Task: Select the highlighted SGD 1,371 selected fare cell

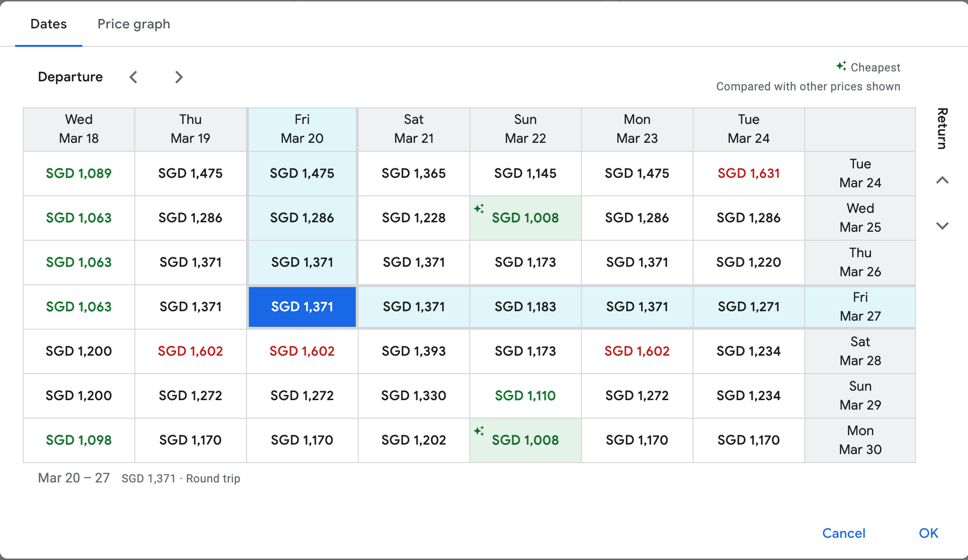Action: [x=302, y=307]
